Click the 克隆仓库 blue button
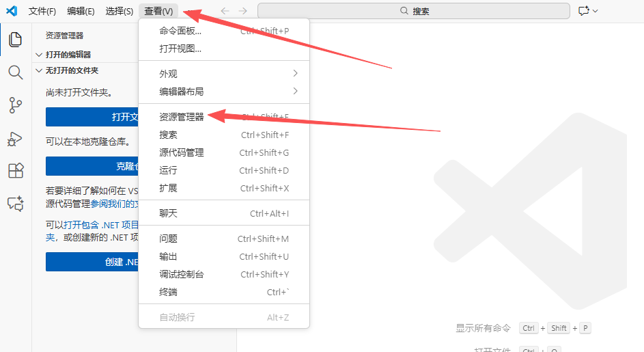Viewport: 644px width, 352px height. coord(92,166)
